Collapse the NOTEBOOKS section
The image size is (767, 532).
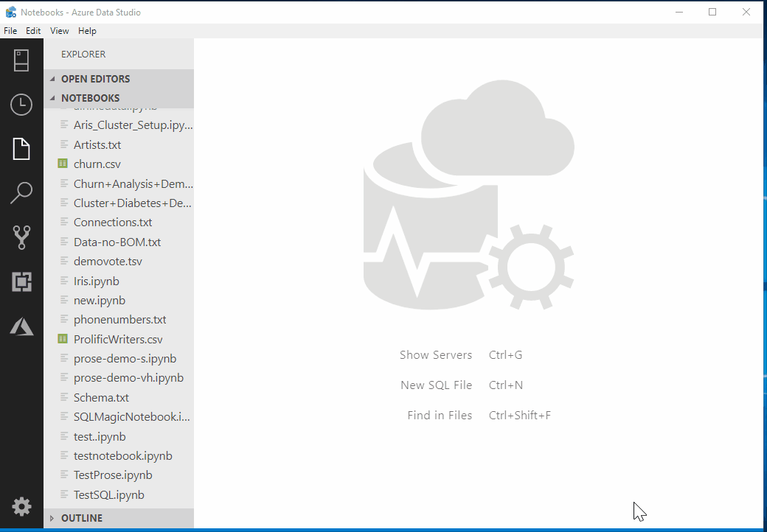[90, 97]
